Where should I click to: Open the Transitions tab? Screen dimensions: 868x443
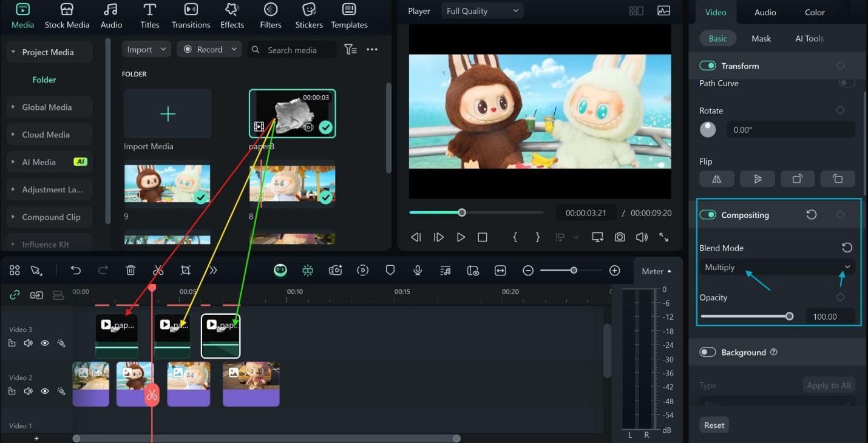[x=191, y=16]
